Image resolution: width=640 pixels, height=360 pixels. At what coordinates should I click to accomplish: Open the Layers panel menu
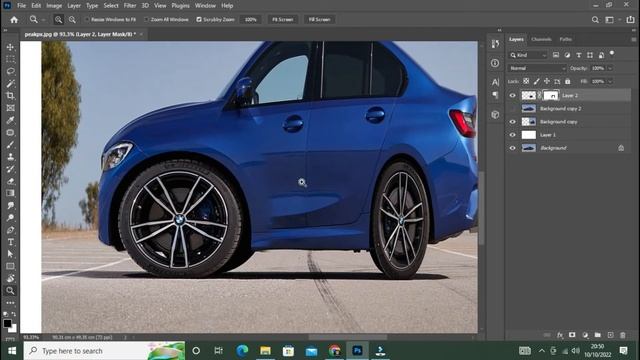633,39
